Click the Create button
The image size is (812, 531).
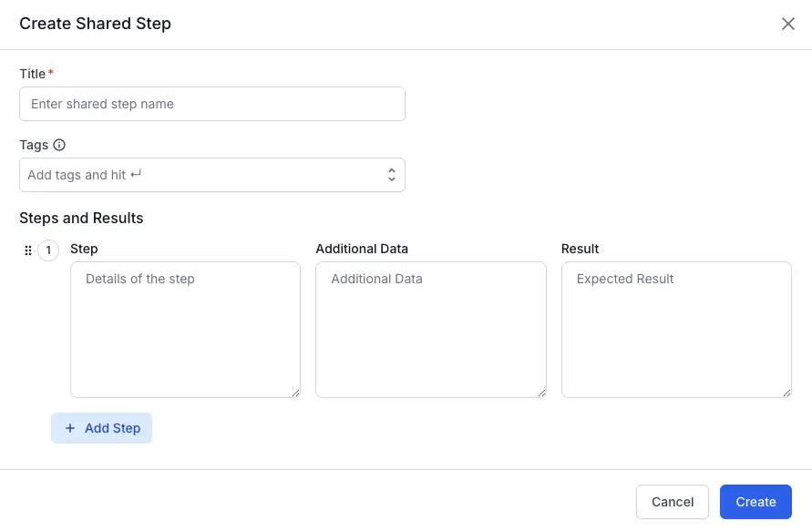pos(755,501)
